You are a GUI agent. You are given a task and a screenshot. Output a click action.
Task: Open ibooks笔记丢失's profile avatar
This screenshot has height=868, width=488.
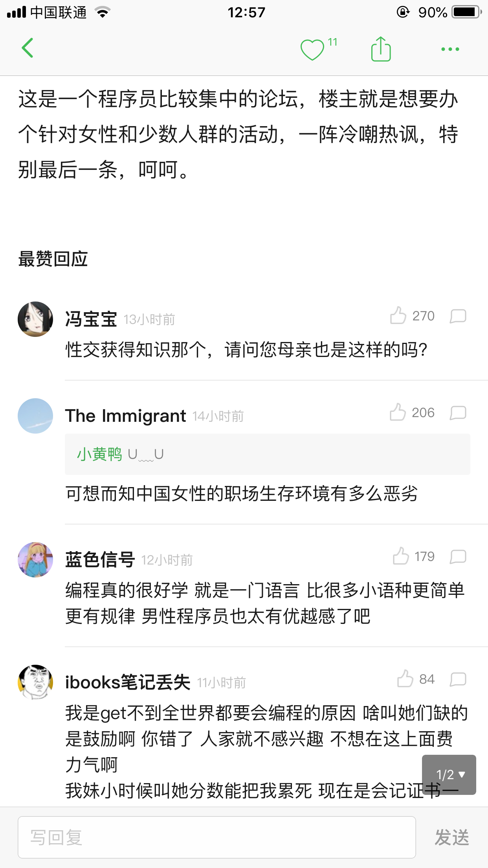pyautogui.click(x=35, y=682)
